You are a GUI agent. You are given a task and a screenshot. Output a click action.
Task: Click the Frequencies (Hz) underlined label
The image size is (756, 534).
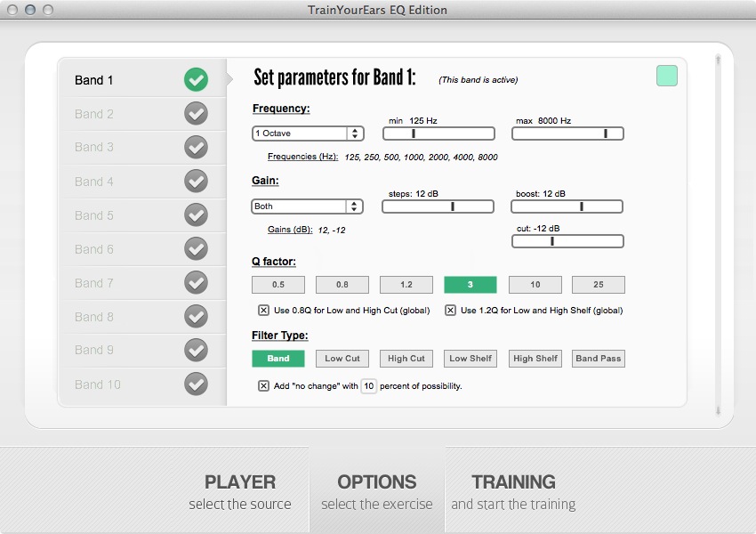click(302, 157)
